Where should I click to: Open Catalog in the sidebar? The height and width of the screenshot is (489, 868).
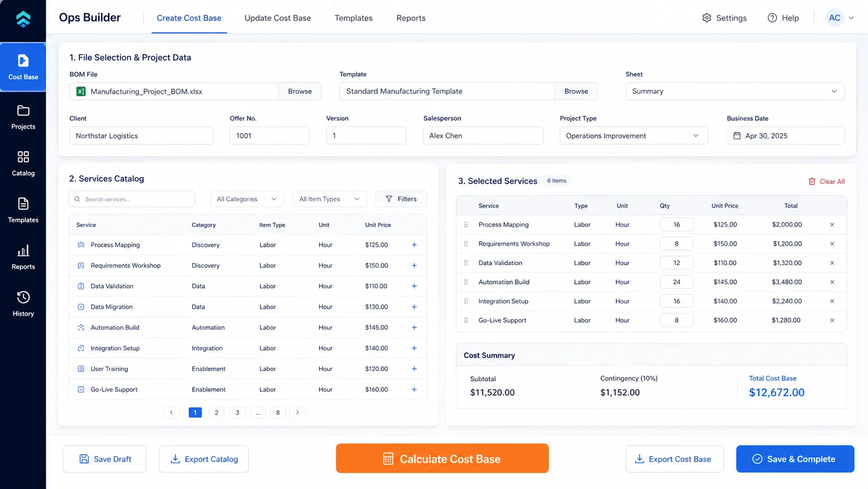point(23,164)
